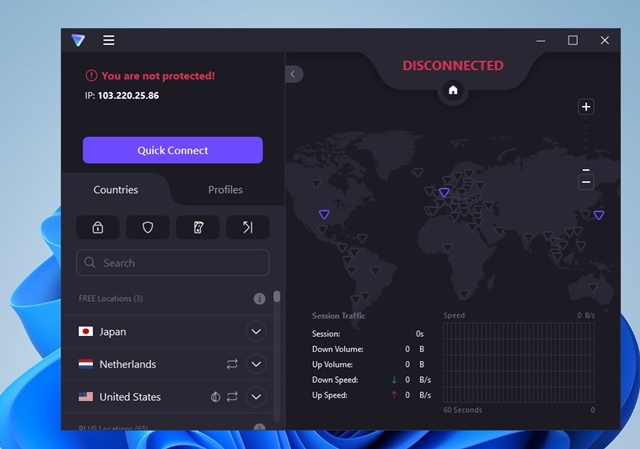640x449 pixels.
Task: Show info about FREE Locations
Action: (x=260, y=299)
